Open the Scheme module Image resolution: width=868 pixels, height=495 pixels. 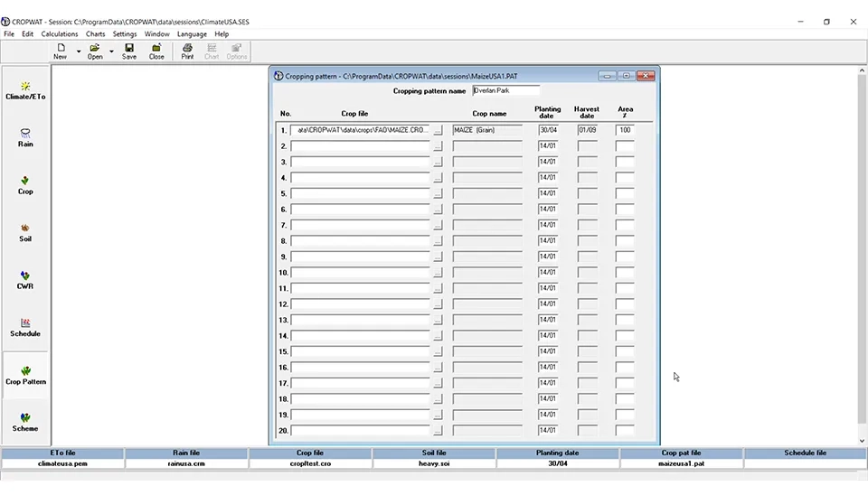click(25, 422)
